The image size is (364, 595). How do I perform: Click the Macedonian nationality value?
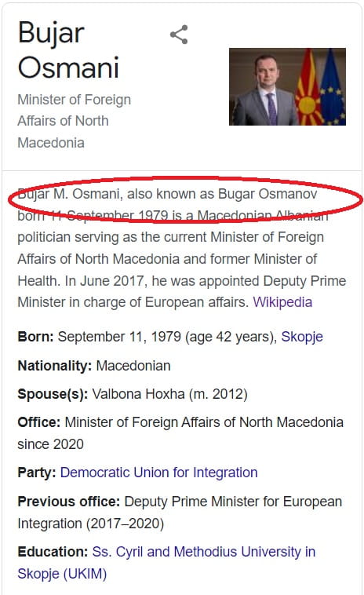tap(133, 366)
